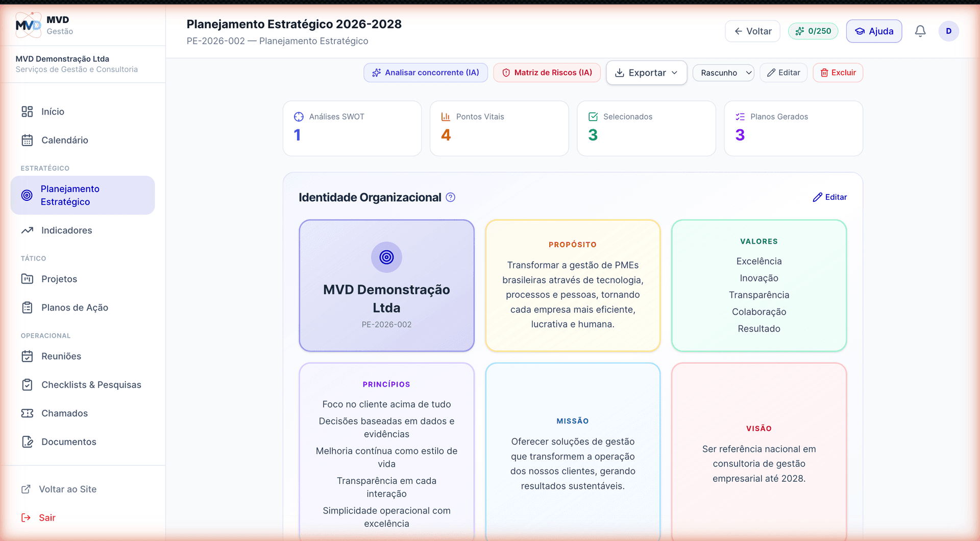Open the Projetos folder icon
The image size is (980, 541).
tap(27, 279)
